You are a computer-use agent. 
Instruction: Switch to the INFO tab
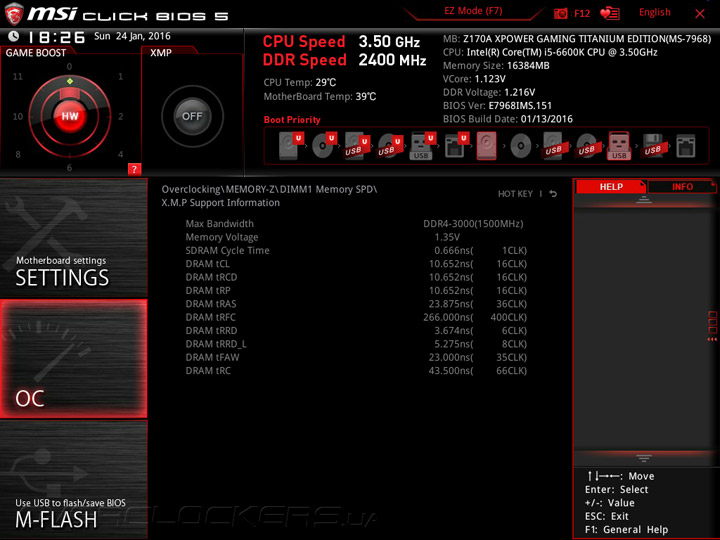coord(682,187)
